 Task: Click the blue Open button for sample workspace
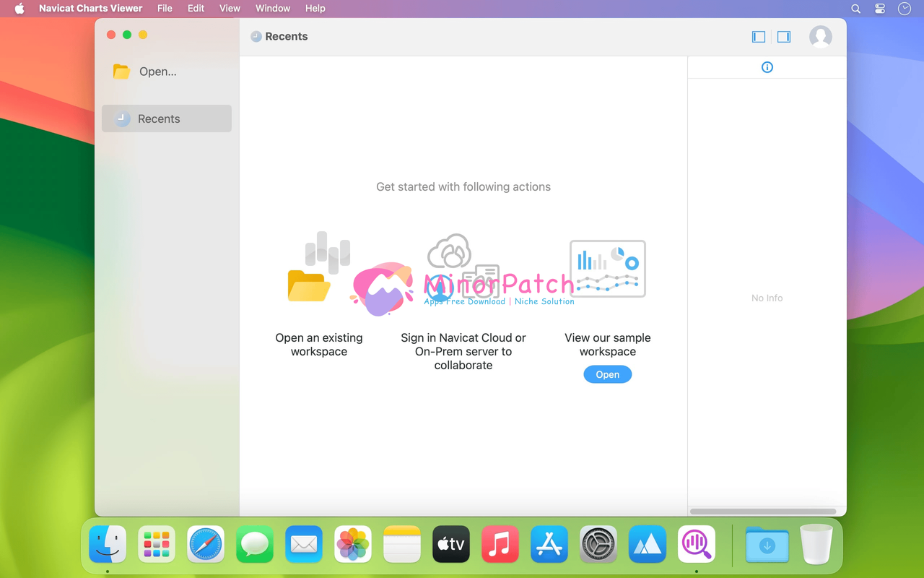tap(608, 374)
